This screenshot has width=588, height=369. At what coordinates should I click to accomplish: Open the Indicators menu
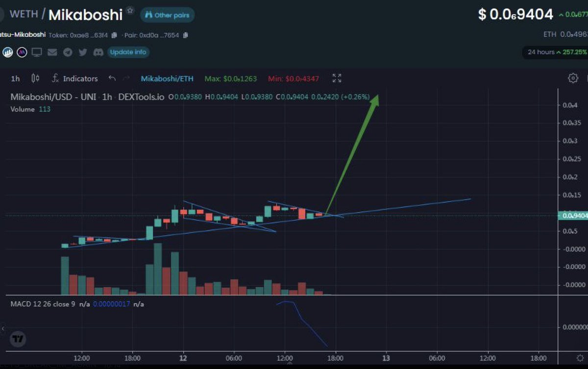coord(75,78)
